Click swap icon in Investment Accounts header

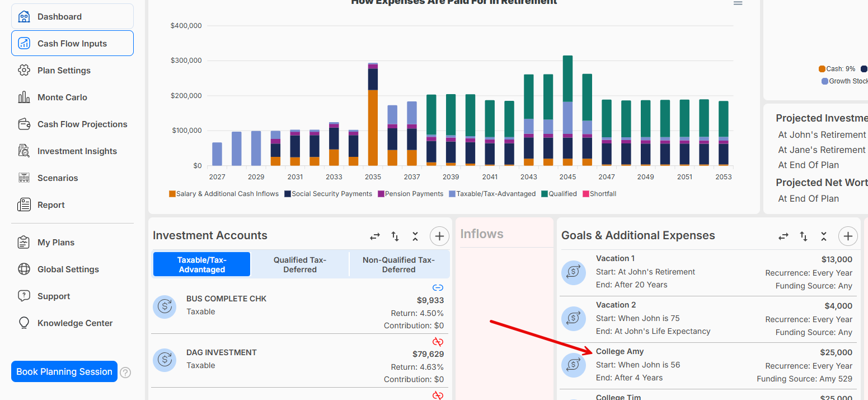(375, 236)
